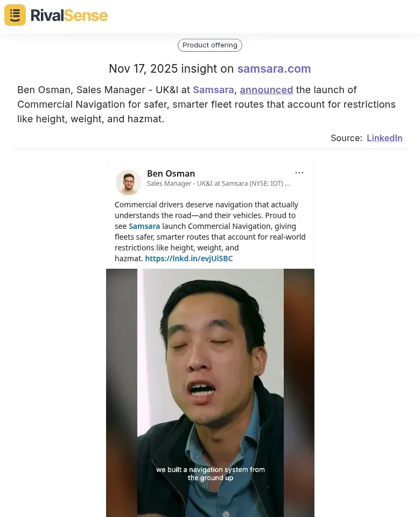Click the Sales Manager subtitle under Ben Osman
420x517 pixels.
[218, 183]
